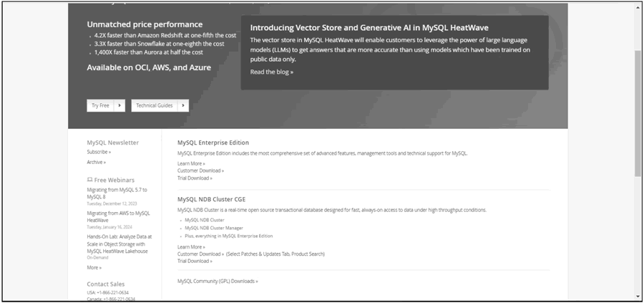
Task: Open Migrating from AWS to MySQL HeatWave webinar
Action: pyautogui.click(x=118, y=216)
